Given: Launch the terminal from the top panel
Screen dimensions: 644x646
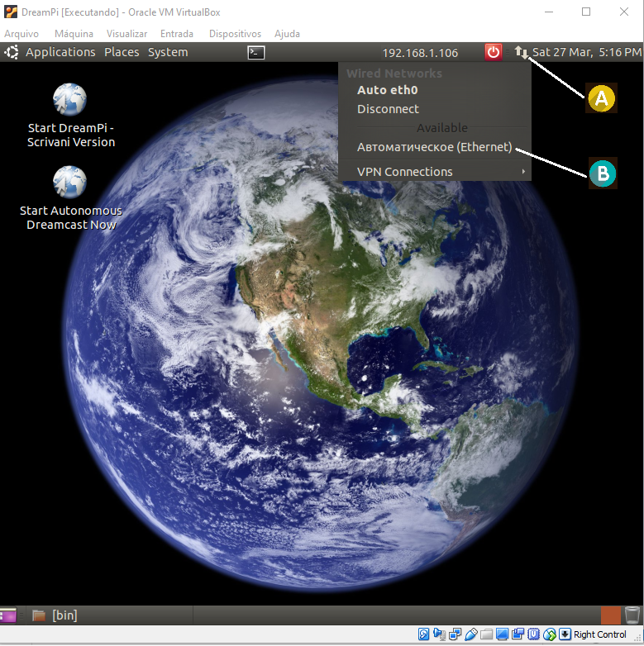Looking at the screenshot, I should (x=256, y=53).
